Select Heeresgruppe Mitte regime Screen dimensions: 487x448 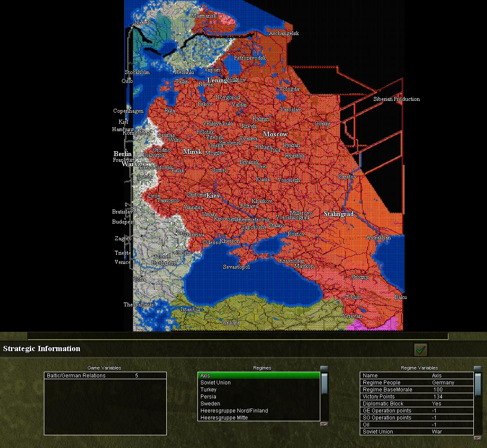click(259, 418)
